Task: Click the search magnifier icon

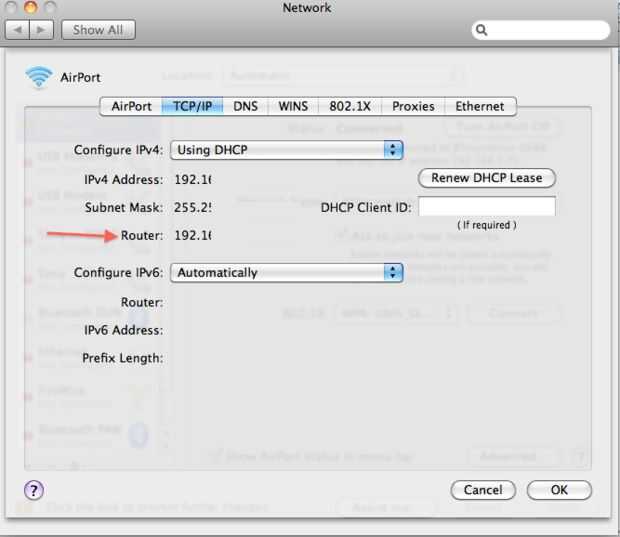Action: pos(481,30)
